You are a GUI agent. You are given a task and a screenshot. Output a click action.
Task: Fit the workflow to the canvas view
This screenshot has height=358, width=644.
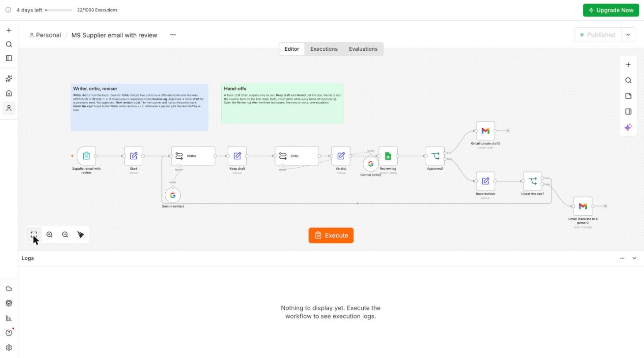pos(34,235)
